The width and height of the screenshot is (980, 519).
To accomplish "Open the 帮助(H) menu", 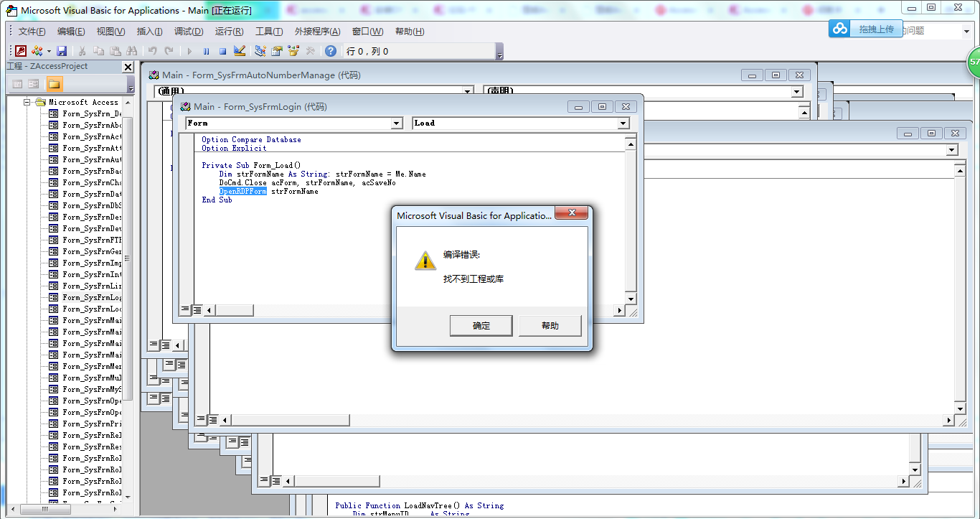I will click(x=410, y=31).
